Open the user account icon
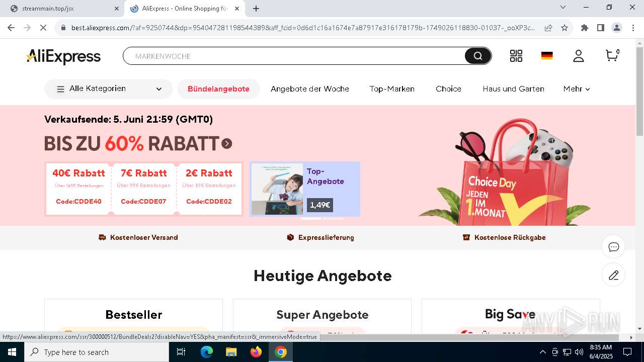Viewport: 644px width, 362px height. click(579, 56)
